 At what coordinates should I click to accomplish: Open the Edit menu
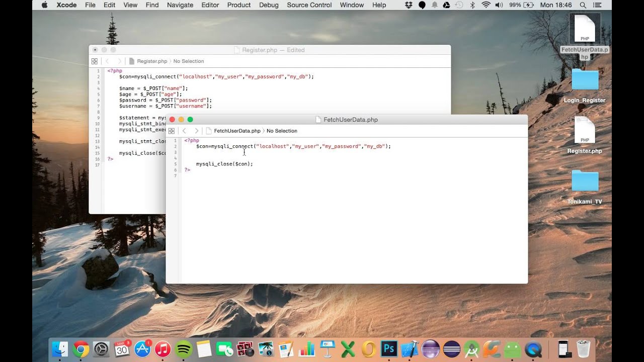click(109, 5)
